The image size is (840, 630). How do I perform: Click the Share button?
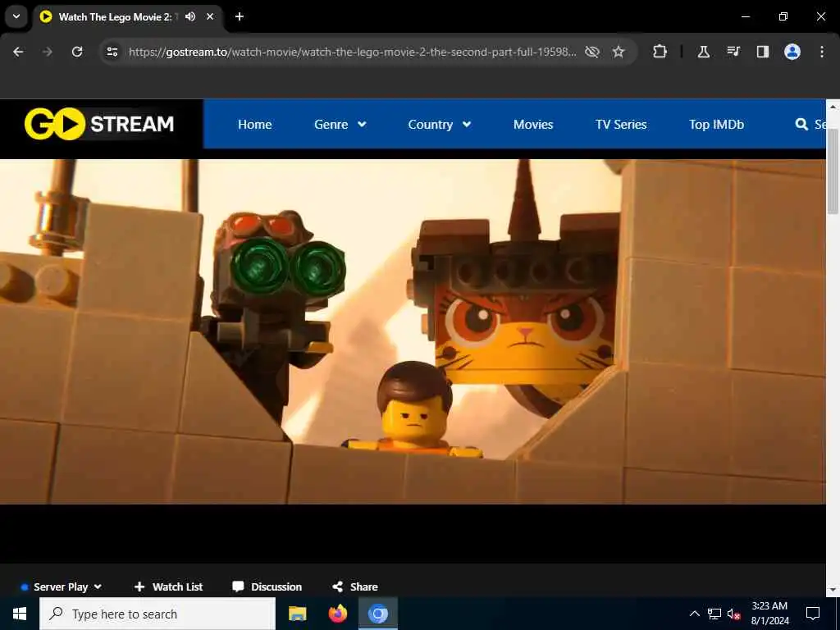tap(354, 587)
